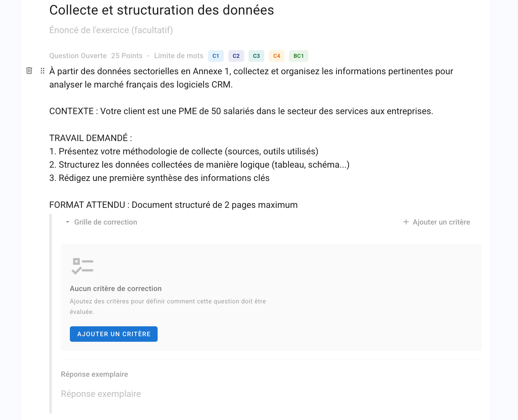
Task: Toggle the Limite de mots option
Action: pyautogui.click(x=179, y=56)
